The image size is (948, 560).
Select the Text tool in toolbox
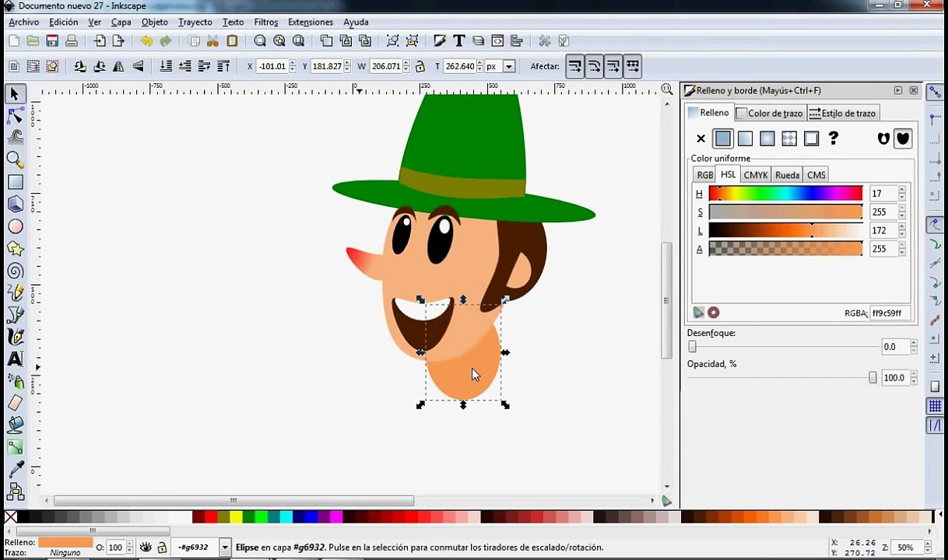pos(15,359)
